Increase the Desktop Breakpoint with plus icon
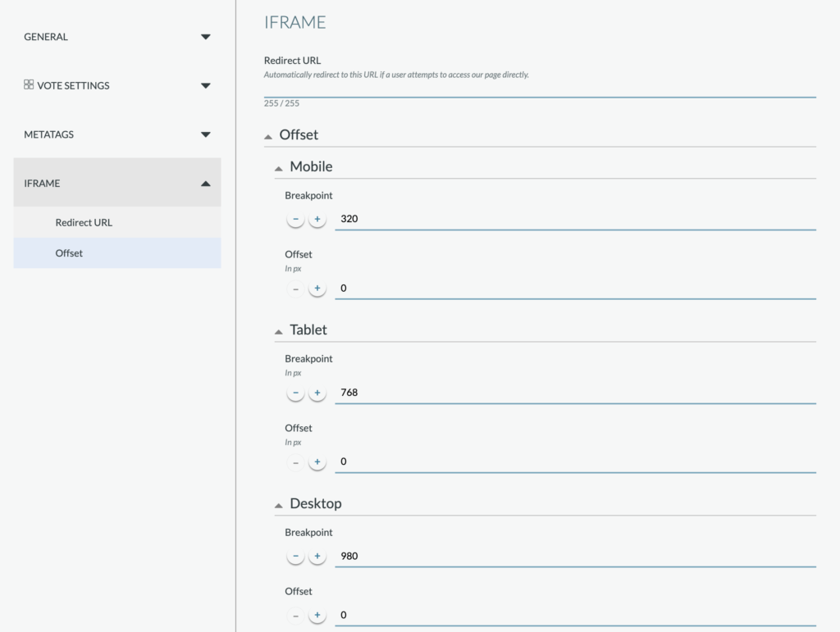 click(317, 556)
